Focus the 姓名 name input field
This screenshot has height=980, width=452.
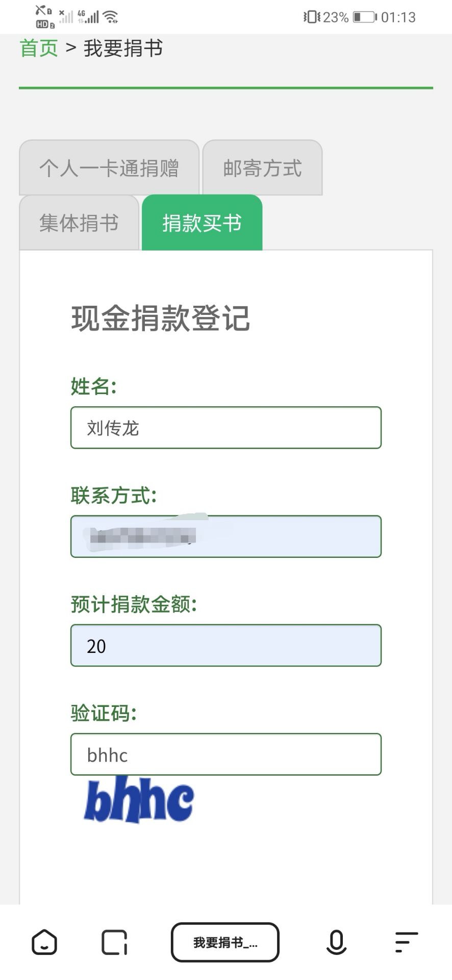[226, 428]
